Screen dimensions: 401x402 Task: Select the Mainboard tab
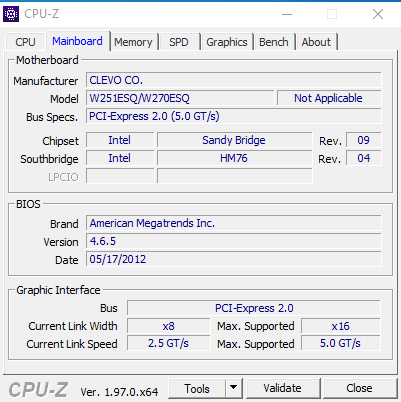point(78,41)
